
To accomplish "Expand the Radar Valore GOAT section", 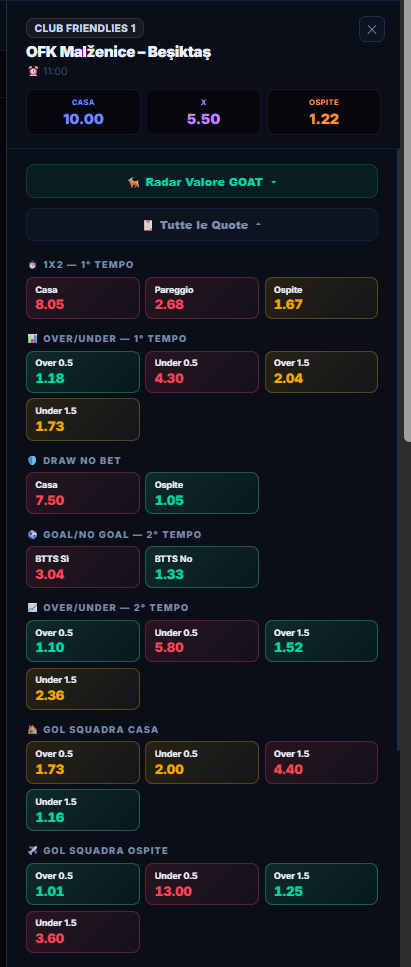I will pyautogui.click(x=202, y=181).
